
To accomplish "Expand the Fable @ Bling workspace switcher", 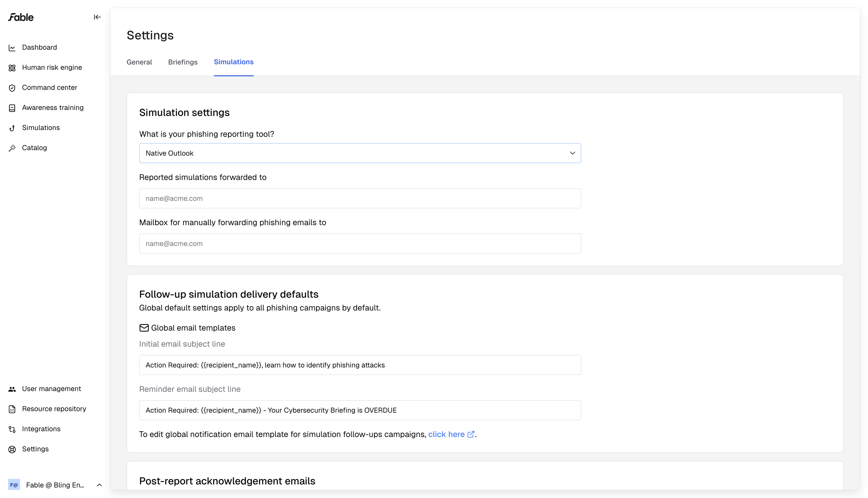I will point(99,485).
